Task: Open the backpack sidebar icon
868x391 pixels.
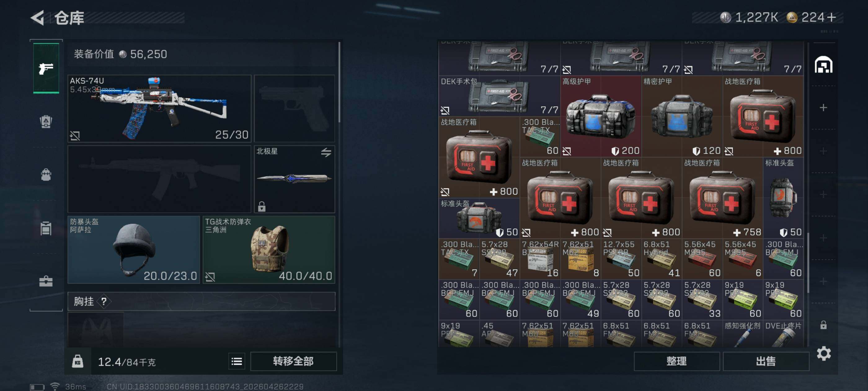Action: (x=46, y=175)
